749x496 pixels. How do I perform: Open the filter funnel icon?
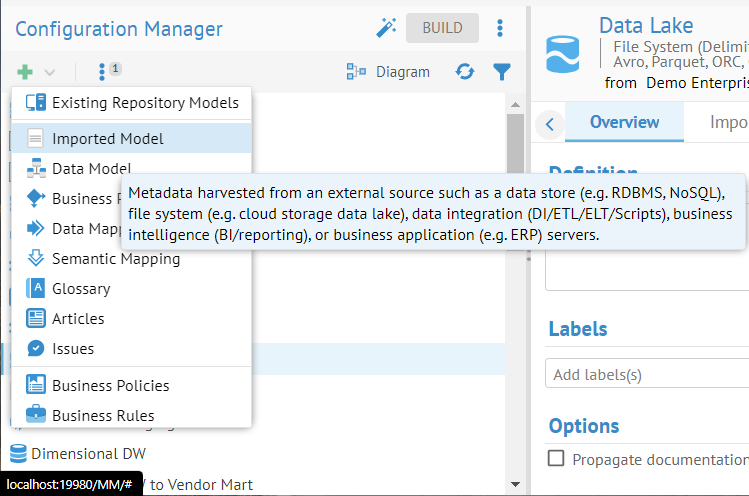pyautogui.click(x=502, y=72)
